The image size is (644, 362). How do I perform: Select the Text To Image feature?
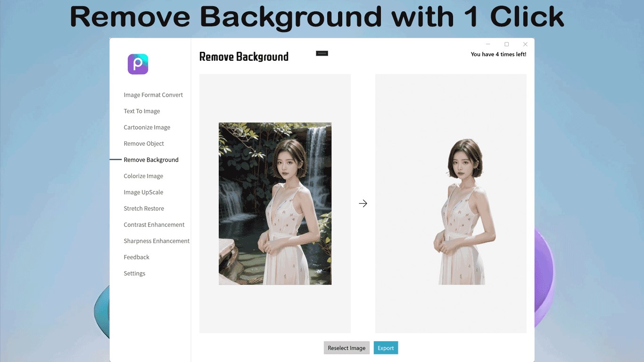(141, 111)
